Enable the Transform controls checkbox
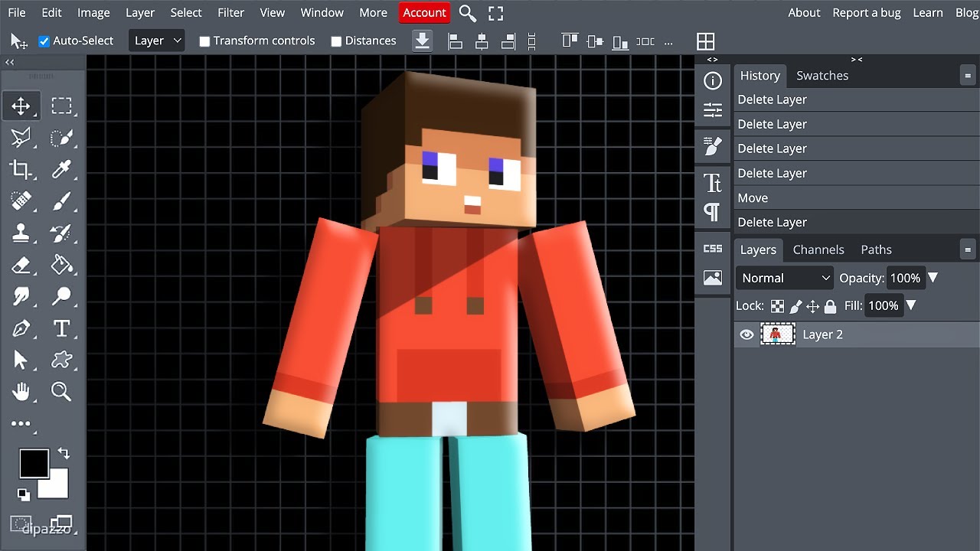 point(204,41)
